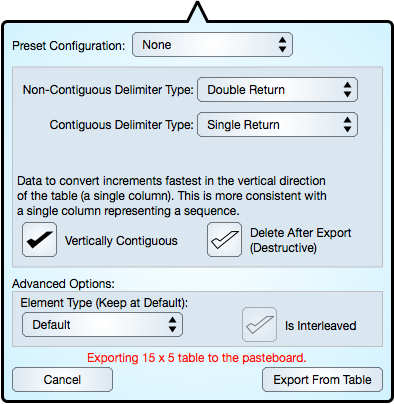Open the Element Type dropdown set to Default
The width and height of the screenshot is (394, 404).
[x=102, y=325]
